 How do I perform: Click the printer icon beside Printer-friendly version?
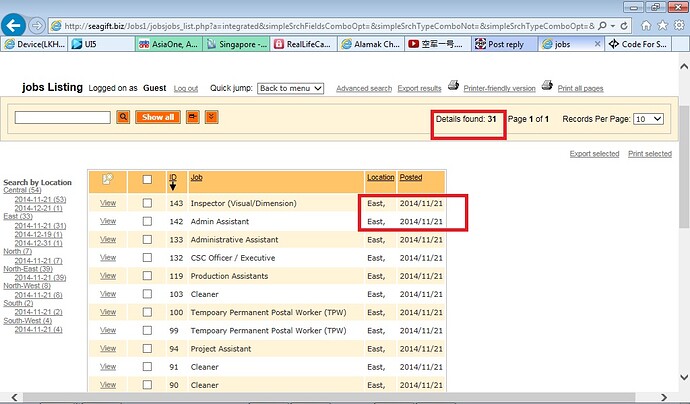coord(453,85)
